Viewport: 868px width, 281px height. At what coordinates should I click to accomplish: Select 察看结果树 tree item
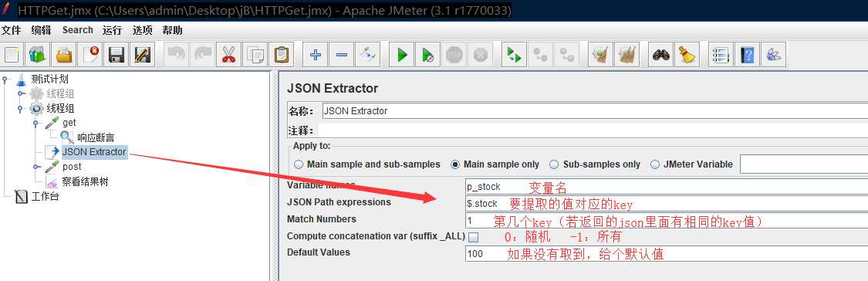point(85,181)
